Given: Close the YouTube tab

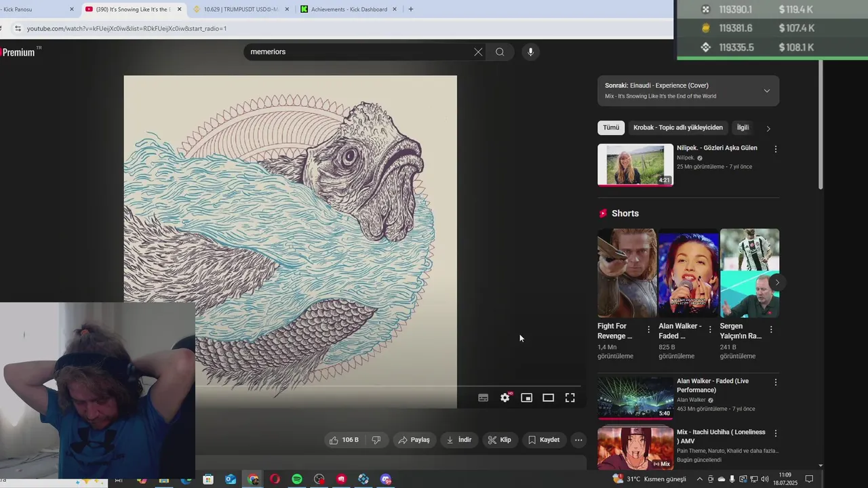Looking at the screenshot, I should click(x=179, y=9).
